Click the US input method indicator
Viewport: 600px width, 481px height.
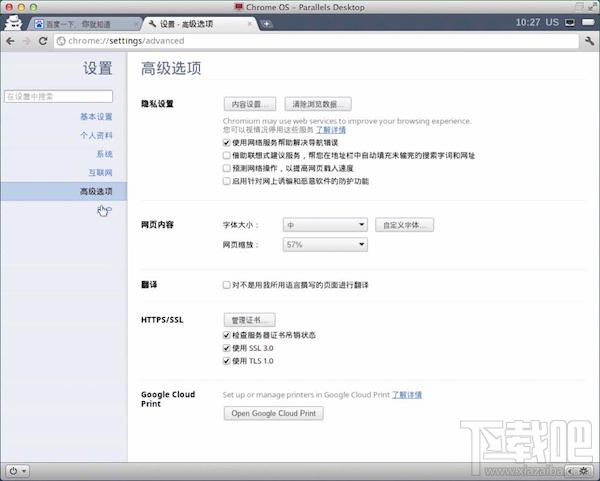click(552, 23)
